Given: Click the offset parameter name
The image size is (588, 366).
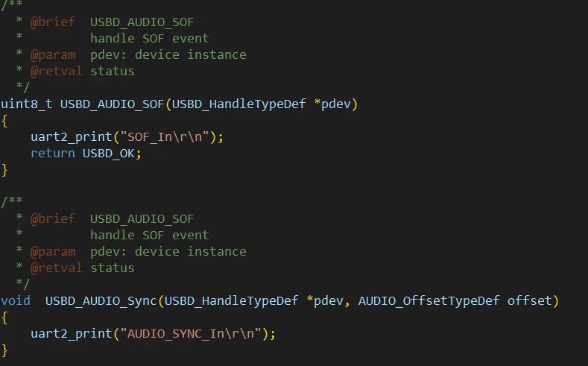Looking at the screenshot, I should tap(530, 300).
